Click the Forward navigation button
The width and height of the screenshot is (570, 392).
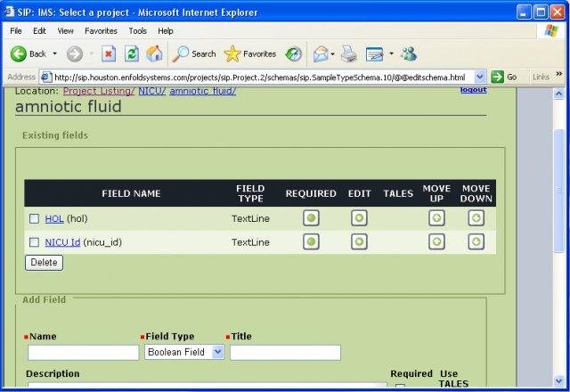tap(75, 54)
